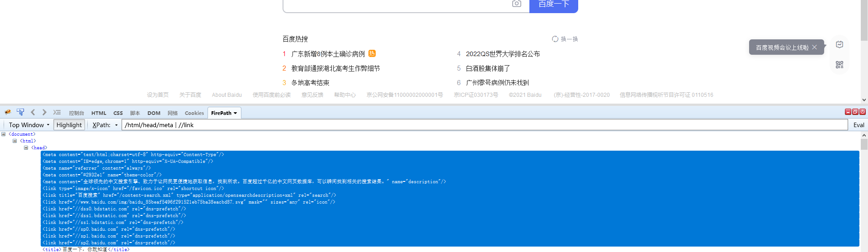Open hot search 教育部通报湖北高考生作弊细节
The image size is (868, 252).
pyautogui.click(x=336, y=68)
